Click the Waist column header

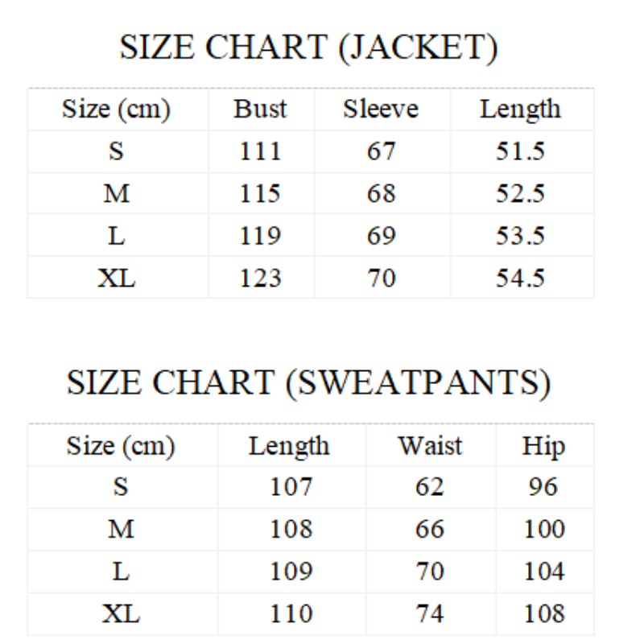430,445
